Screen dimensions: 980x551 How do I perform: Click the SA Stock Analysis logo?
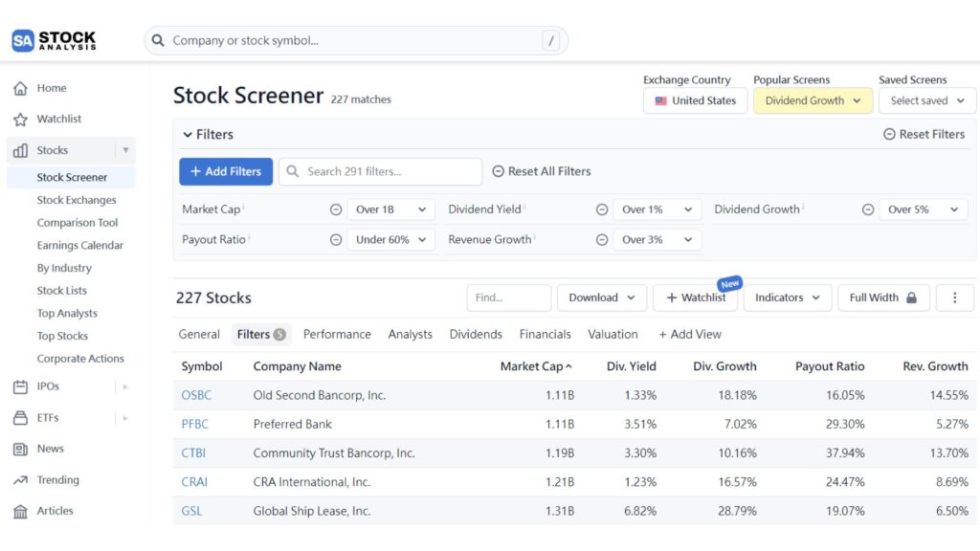[x=53, y=38]
